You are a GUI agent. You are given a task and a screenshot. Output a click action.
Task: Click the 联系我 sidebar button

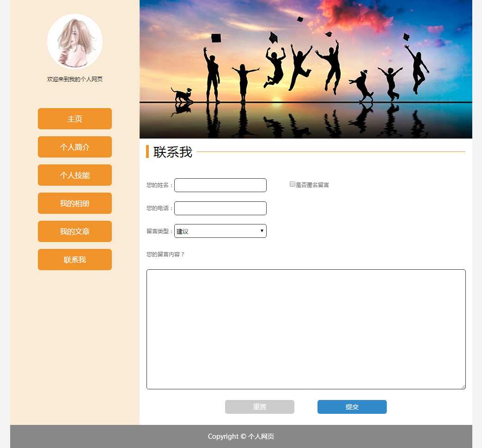pyautogui.click(x=74, y=260)
